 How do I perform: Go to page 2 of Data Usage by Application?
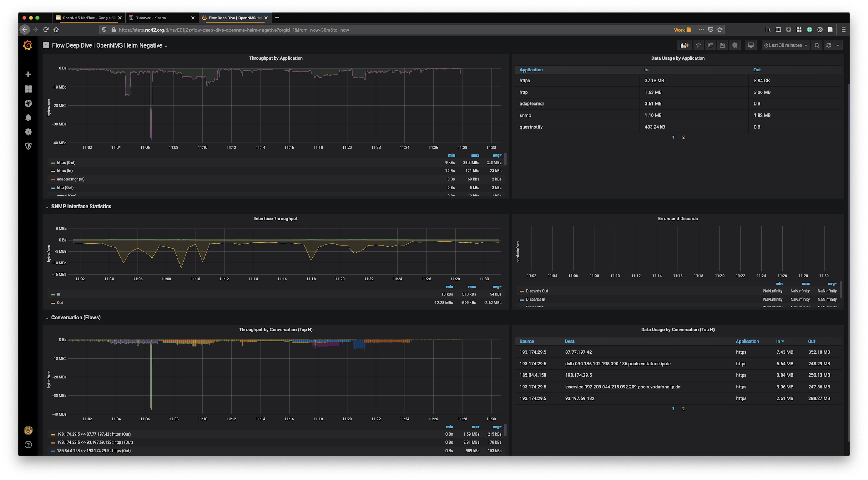[683, 137]
